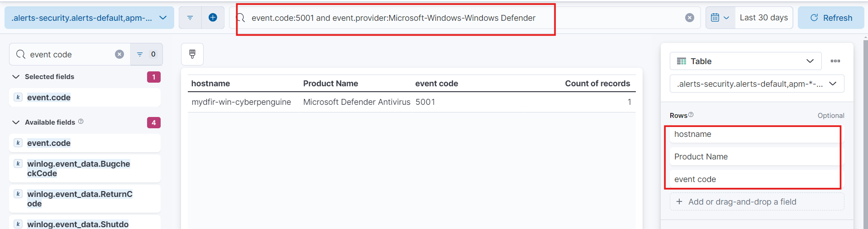Refresh the query results

click(x=831, y=18)
